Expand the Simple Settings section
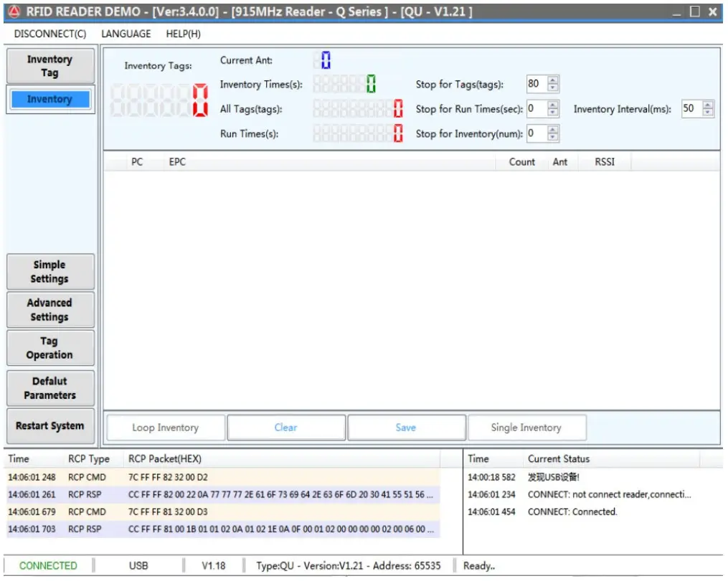 point(49,272)
